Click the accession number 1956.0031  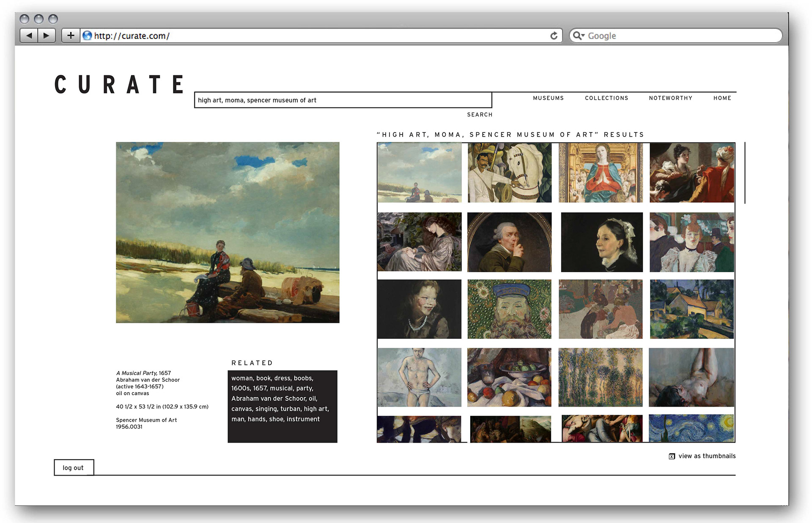(x=129, y=427)
